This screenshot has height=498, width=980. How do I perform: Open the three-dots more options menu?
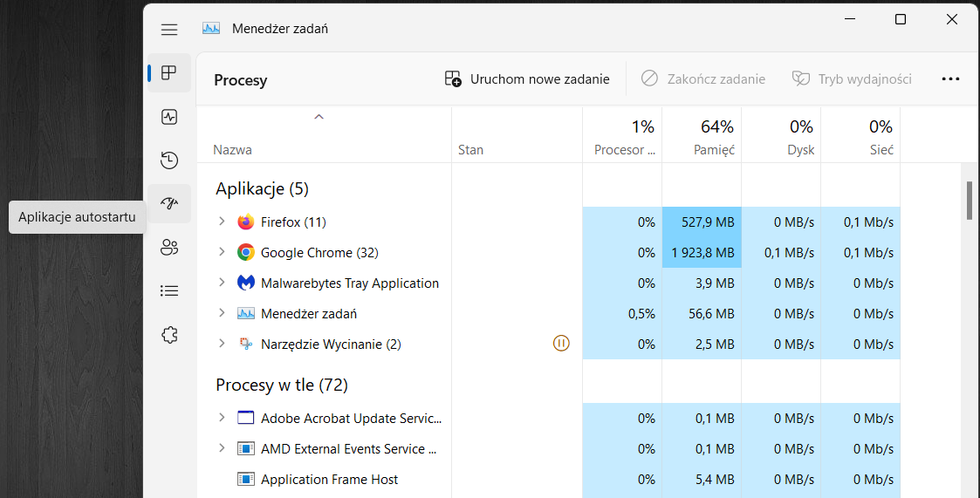(950, 79)
